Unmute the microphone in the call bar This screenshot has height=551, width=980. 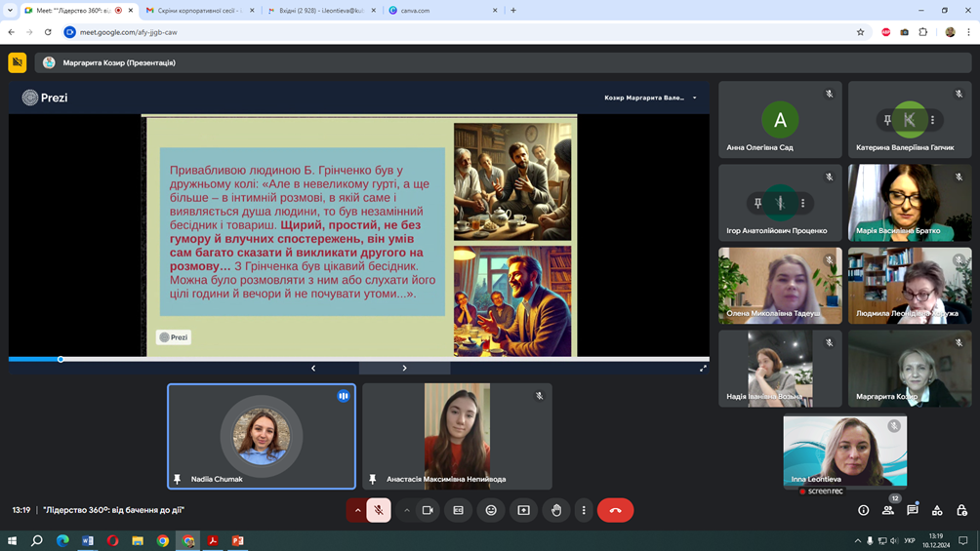(379, 510)
